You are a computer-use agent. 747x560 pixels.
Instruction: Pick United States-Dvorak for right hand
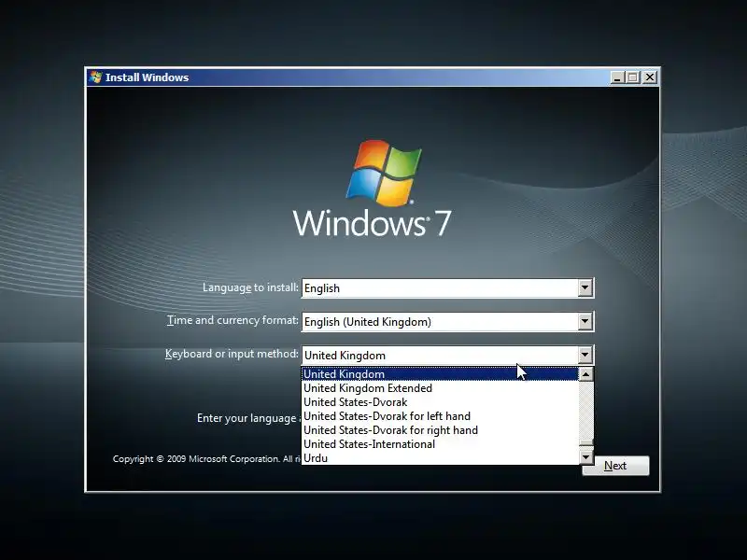(x=440, y=430)
